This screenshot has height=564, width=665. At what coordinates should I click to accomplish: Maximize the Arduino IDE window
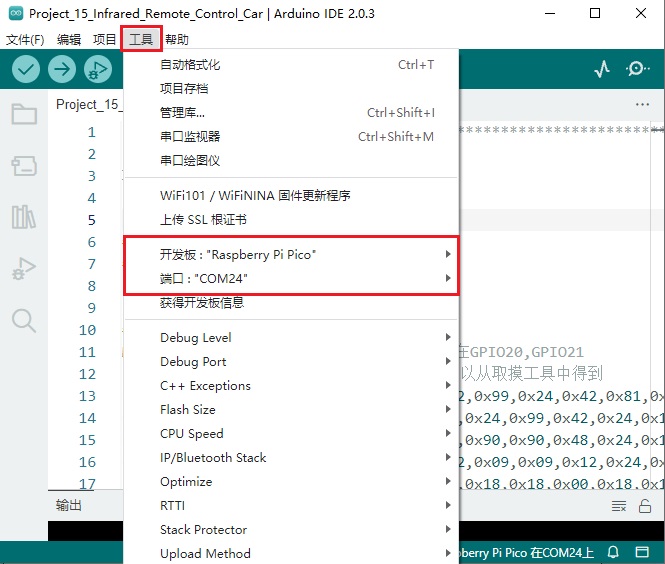[x=595, y=13]
